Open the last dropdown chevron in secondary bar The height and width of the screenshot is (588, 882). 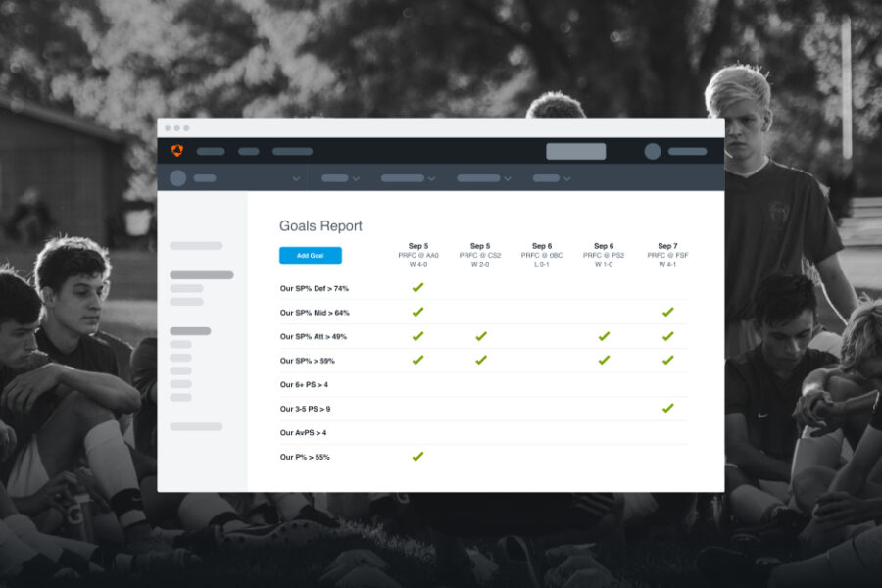point(566,179)
